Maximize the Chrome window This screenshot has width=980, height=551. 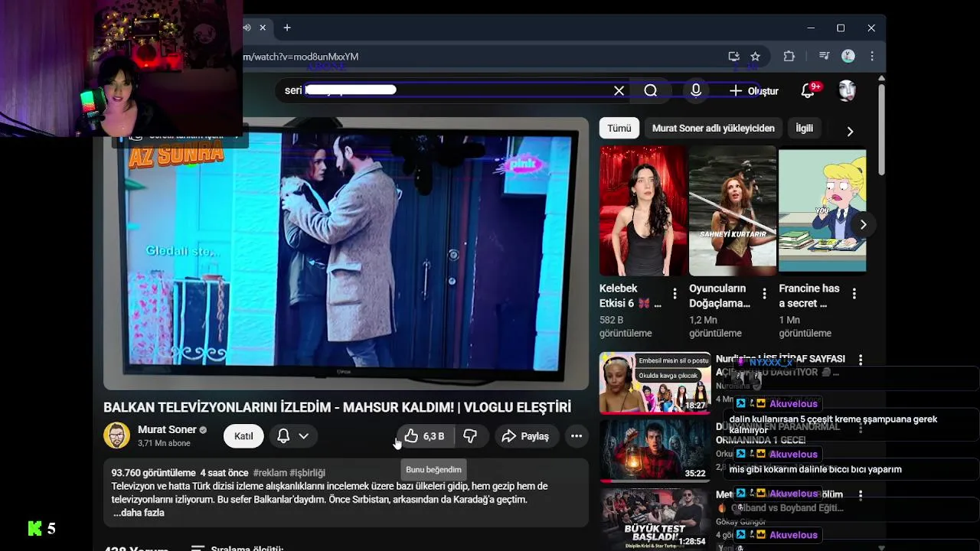(x=841, y=28)
